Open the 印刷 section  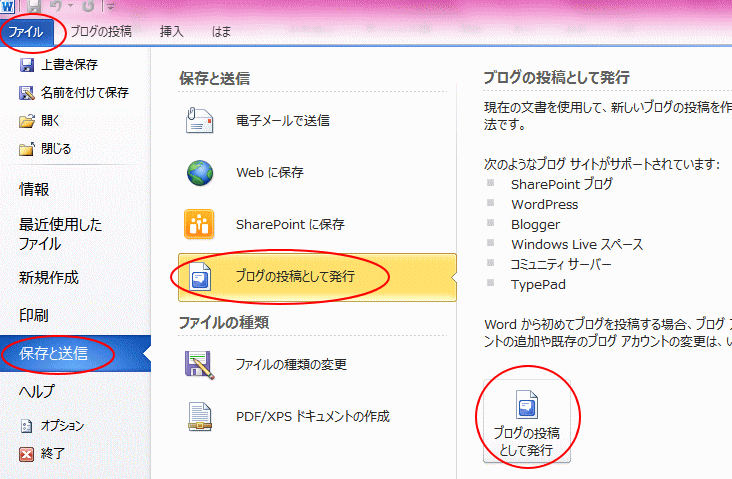(x=34, y=316)
